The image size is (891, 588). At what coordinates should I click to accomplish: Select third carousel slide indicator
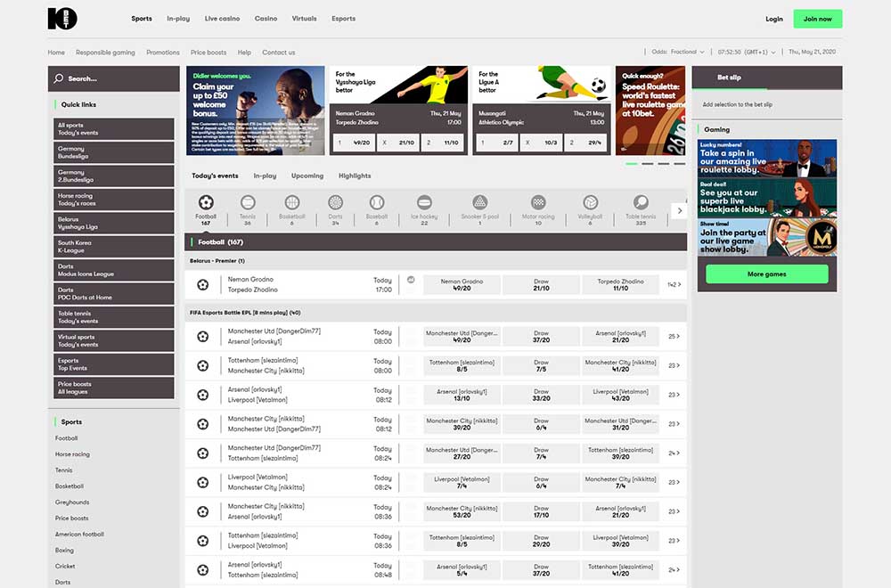coord(664,164)
